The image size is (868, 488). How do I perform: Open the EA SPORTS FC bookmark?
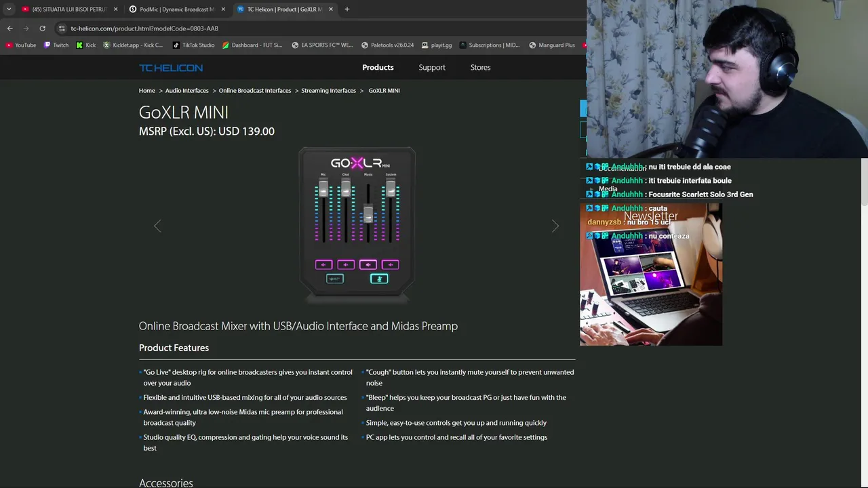click(x=322, y=45)
